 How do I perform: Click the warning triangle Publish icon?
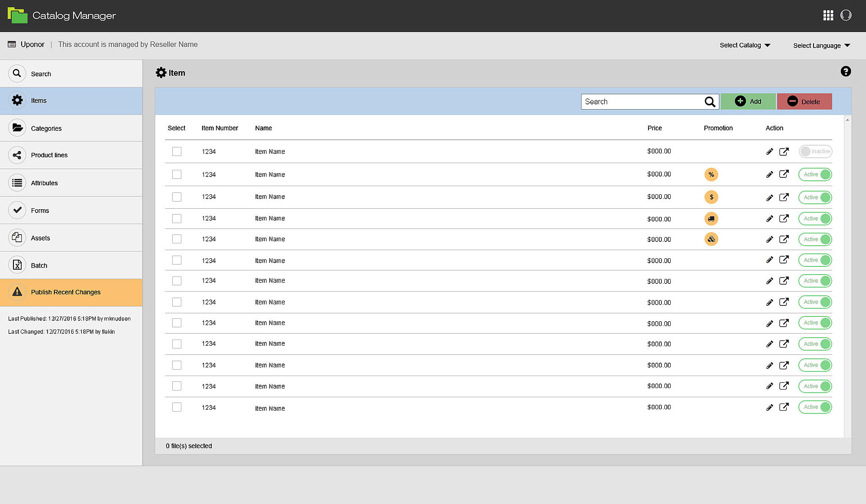17,291
